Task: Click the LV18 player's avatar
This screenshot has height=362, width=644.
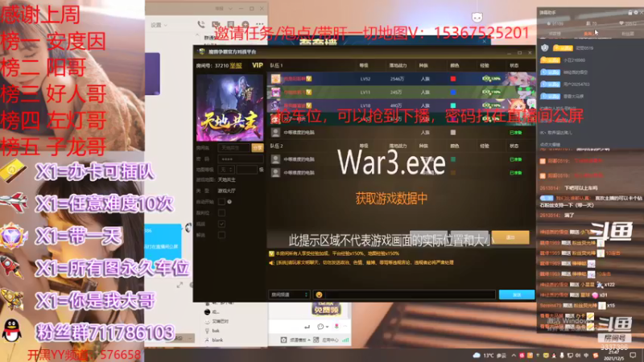Action: pyautogui.click(x=275, y=105)
